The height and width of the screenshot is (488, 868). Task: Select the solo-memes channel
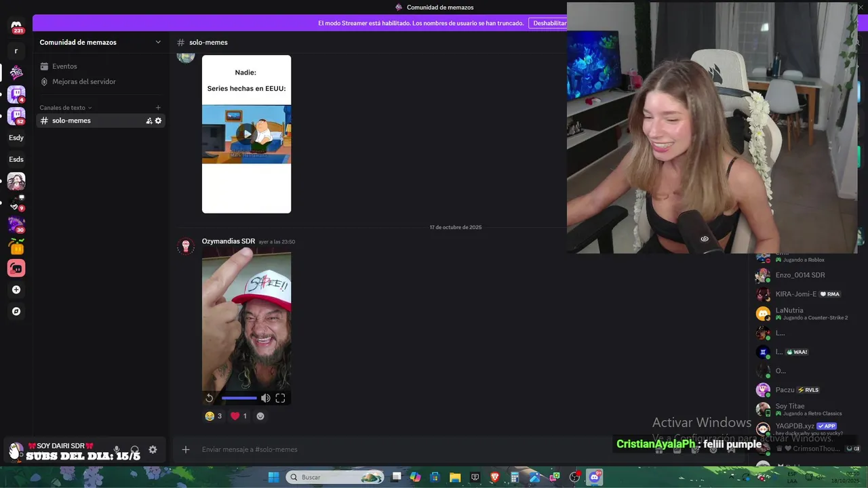click(101, 121)
